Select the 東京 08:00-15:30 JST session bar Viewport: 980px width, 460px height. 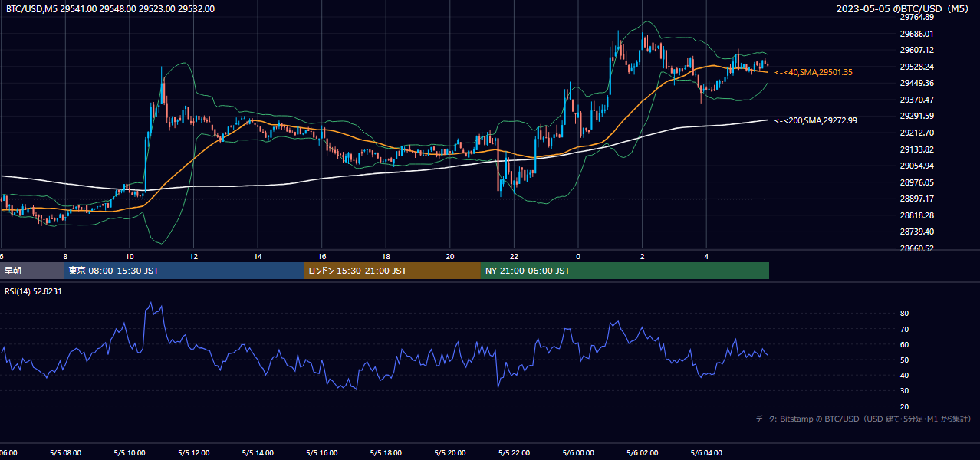tap(184, 271)
